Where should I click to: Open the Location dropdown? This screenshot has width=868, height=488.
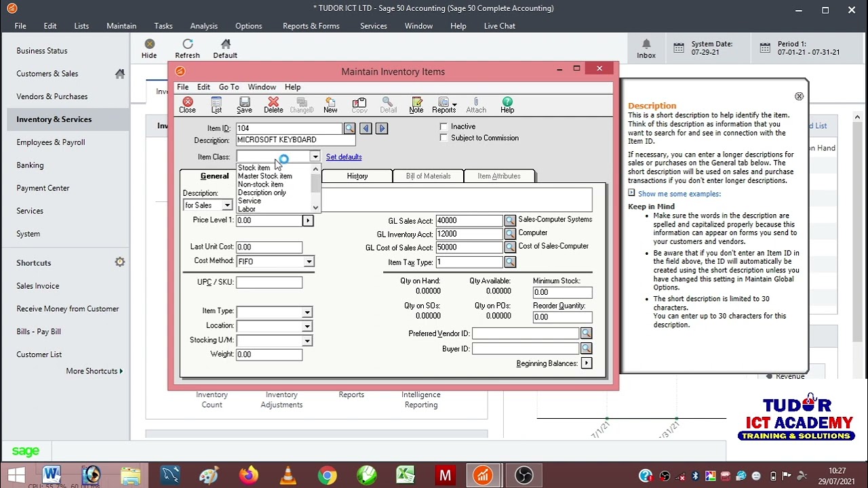pos(307,327)
